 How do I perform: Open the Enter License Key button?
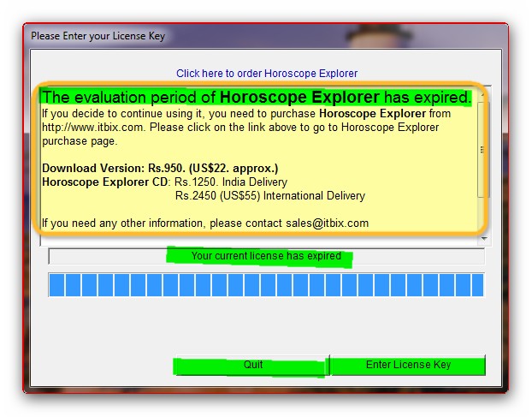tap(408, 365)
